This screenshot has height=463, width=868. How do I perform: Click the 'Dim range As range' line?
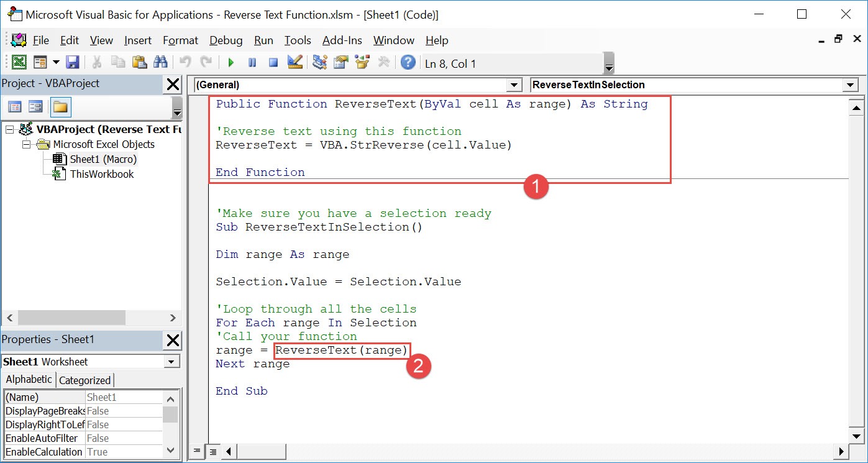[283, 254]
